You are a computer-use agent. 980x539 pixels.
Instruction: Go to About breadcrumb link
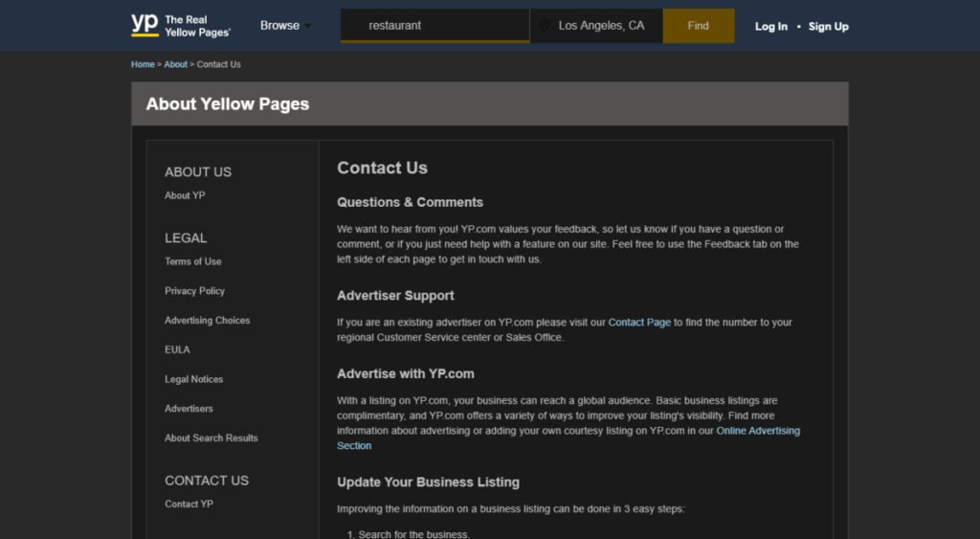click(x=176, y=64)
